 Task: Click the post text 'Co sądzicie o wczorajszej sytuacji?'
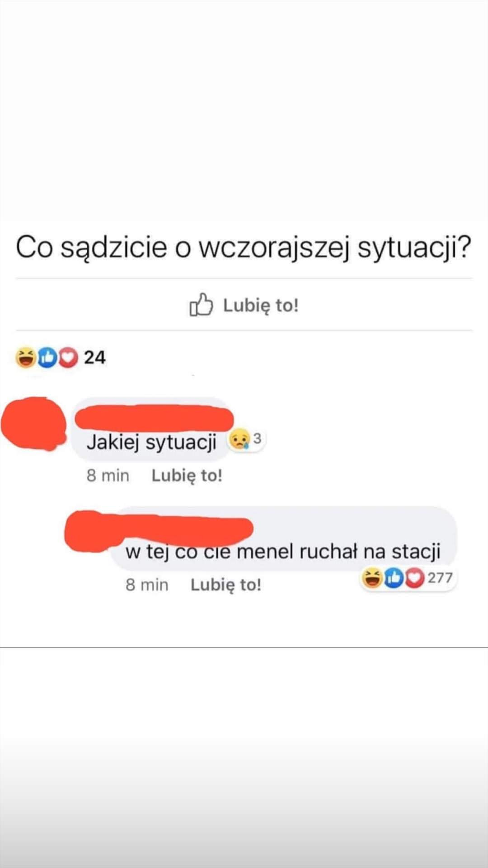pyautogui.click(x=244, y=248)
